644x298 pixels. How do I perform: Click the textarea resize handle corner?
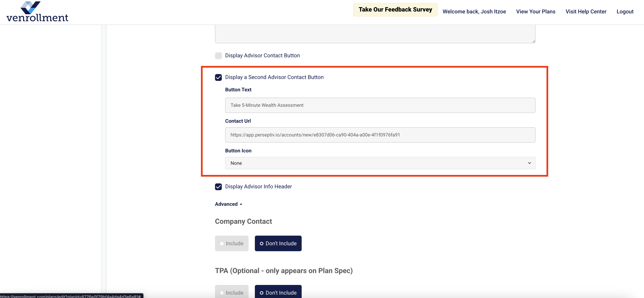[533, 42]
